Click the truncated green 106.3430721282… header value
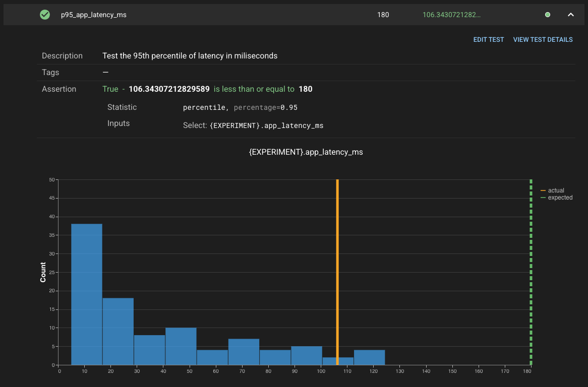The height and width of the screenshot is (387, 588). coord(451,15)
